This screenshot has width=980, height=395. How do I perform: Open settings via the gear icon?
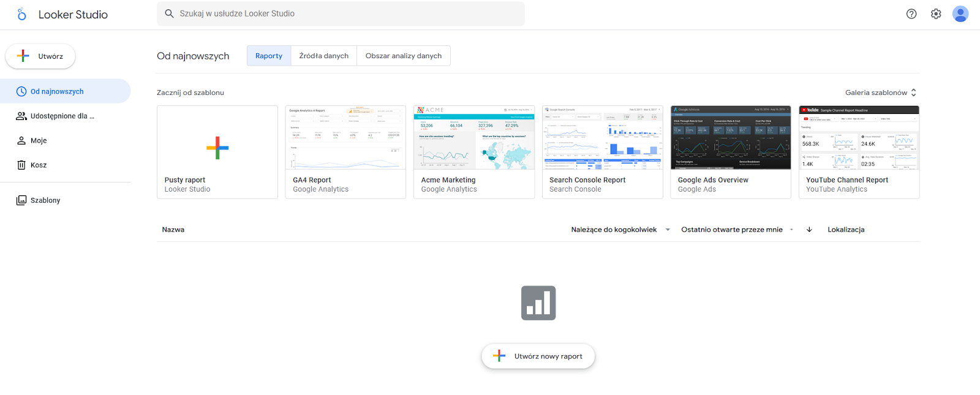click(x=936, y=13)
